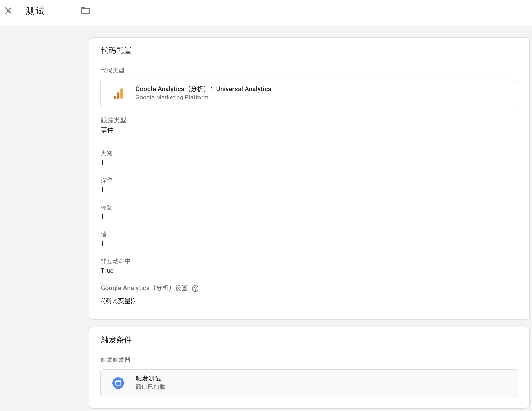The image size is (532, 411).
Task: Click the blue 窗口已加载 trigger icon
Action: pos(118,383)
